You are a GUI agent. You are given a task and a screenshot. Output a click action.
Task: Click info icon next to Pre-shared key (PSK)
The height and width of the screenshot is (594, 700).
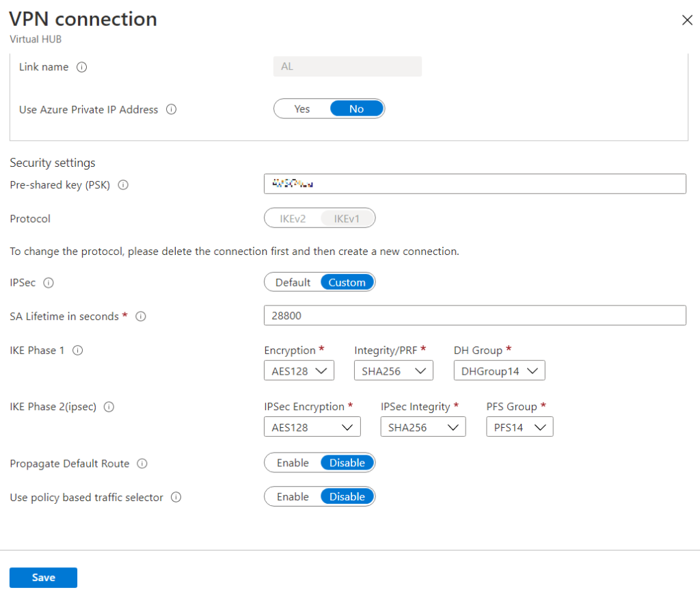pos(124,185)
